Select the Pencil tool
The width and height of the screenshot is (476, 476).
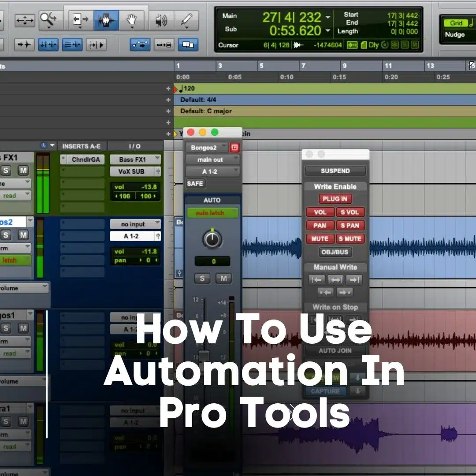[x=187, y=19]
